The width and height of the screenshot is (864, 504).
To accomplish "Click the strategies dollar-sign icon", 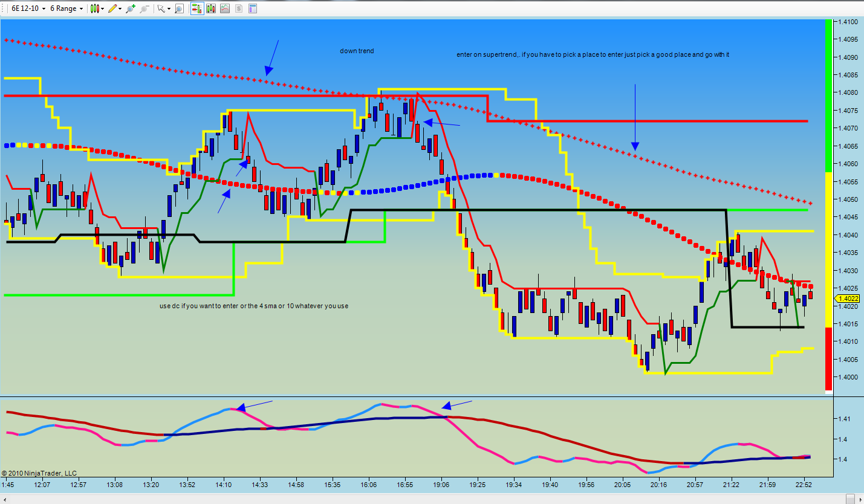I will pos(239,8).
